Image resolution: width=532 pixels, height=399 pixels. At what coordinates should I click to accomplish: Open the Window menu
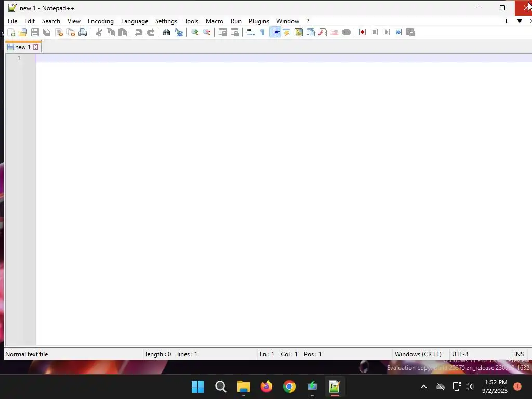click(288, 21)
